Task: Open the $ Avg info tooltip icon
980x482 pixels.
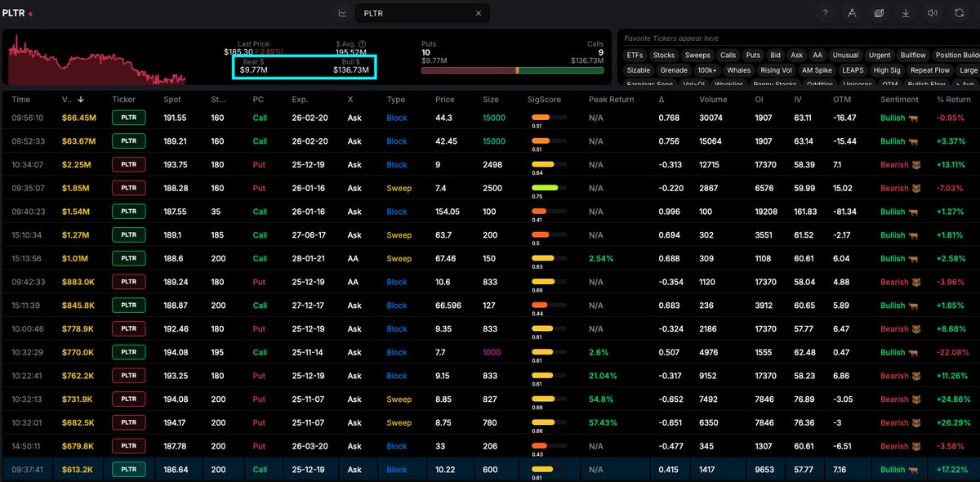Action: (x=362, y=44)
